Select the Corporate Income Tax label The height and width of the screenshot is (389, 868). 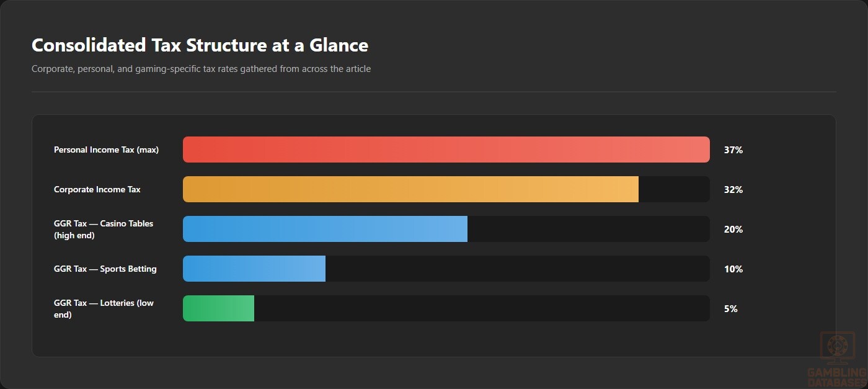click(x=97, y=189)
